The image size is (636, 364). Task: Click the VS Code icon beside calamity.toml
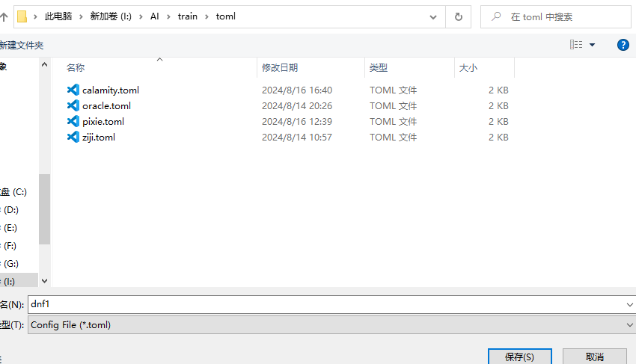tap(73, 90)
